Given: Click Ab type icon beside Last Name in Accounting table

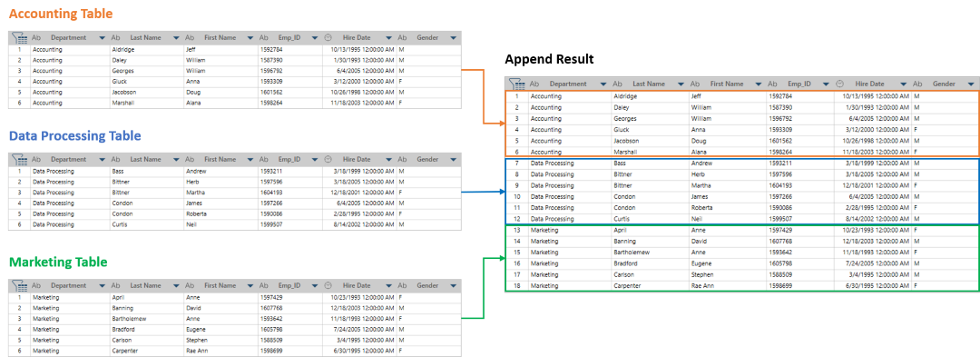Looking at the screenshot, I should coord(115,37).
